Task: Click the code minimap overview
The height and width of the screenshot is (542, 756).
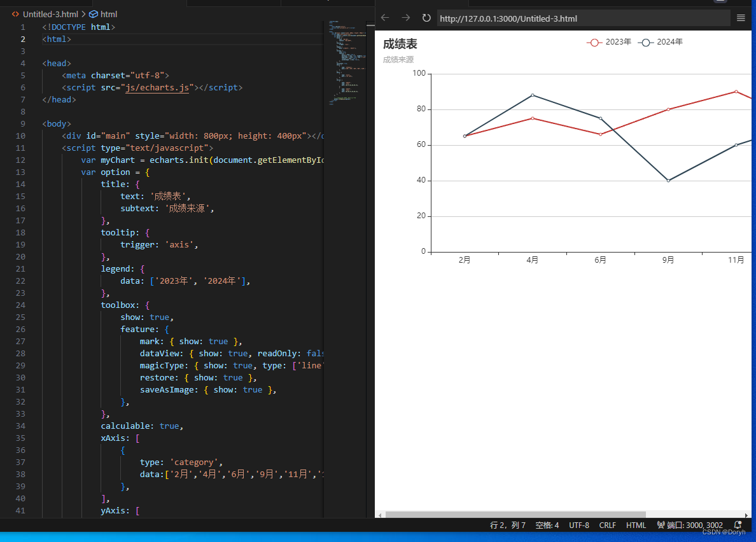Action: pyautogui.click(x=346, y=62)
